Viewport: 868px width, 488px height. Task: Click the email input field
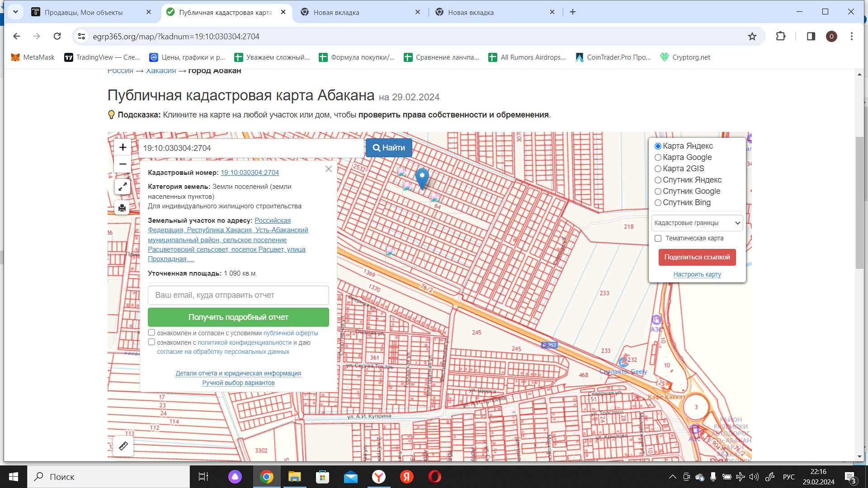coord(238,296)
